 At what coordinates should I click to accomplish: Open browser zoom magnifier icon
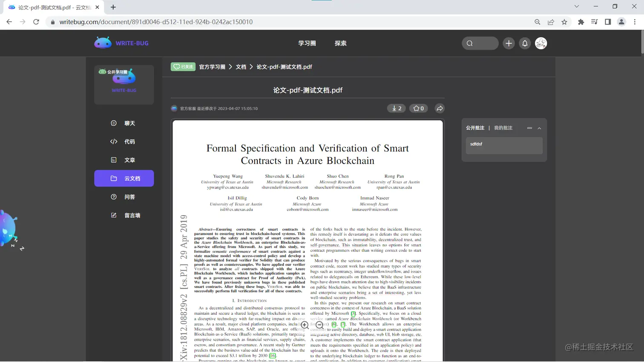[537, 22]
